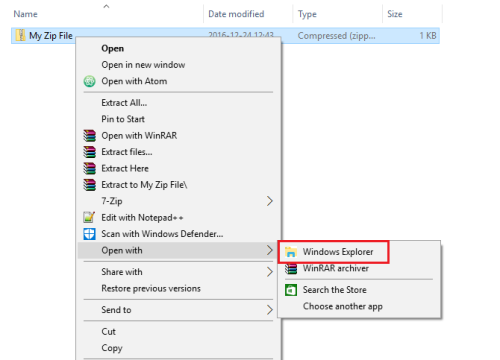The image size is (500, 360).
Task: Click the Notepad++ icon in the context menu
Action: coord(89,218)
